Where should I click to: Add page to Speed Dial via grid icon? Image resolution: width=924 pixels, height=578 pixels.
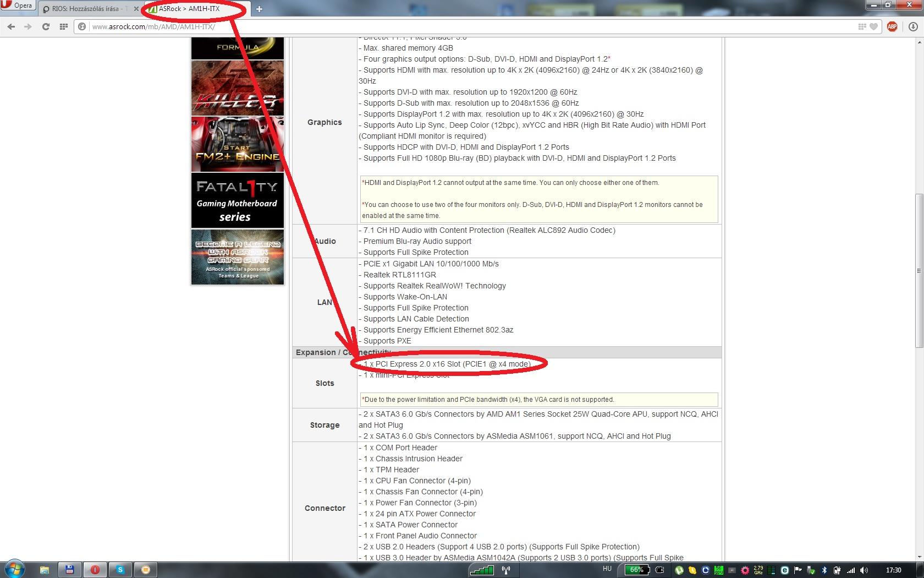click(x=862, y=26)
